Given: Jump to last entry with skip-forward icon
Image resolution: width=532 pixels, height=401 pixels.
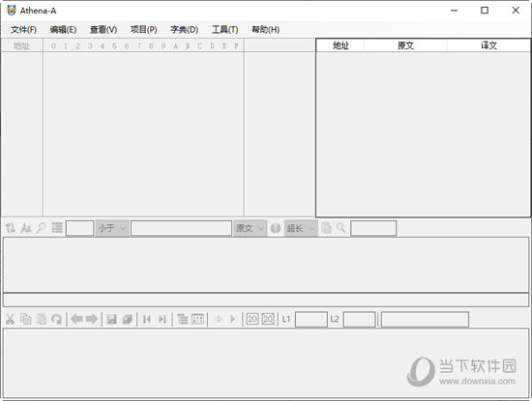Looking at the screenshot, I should click(163, 319).
